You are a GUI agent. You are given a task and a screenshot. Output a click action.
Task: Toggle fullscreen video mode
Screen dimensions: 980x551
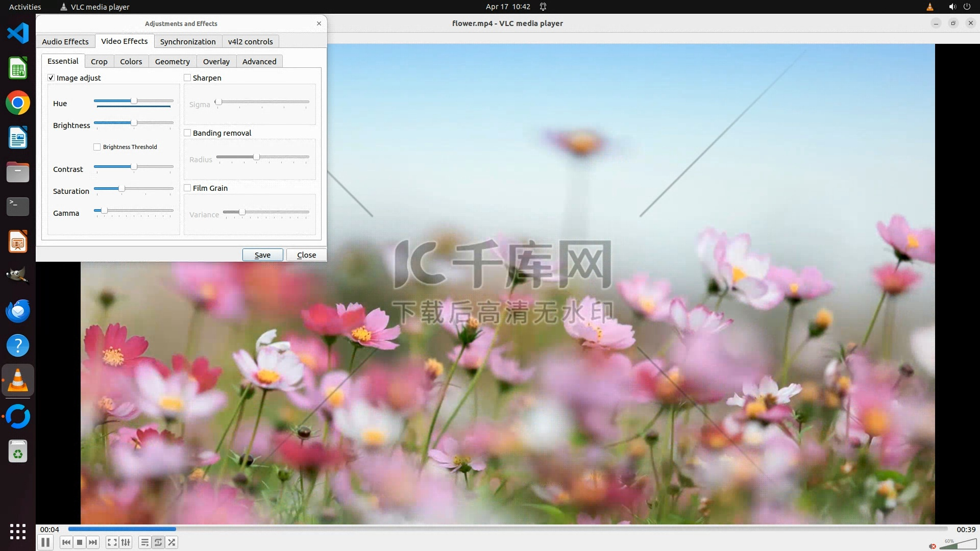point(112,542)
